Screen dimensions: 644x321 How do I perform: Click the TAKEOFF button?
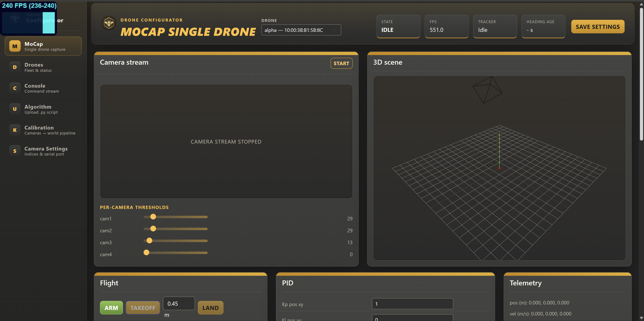[143, 308]
